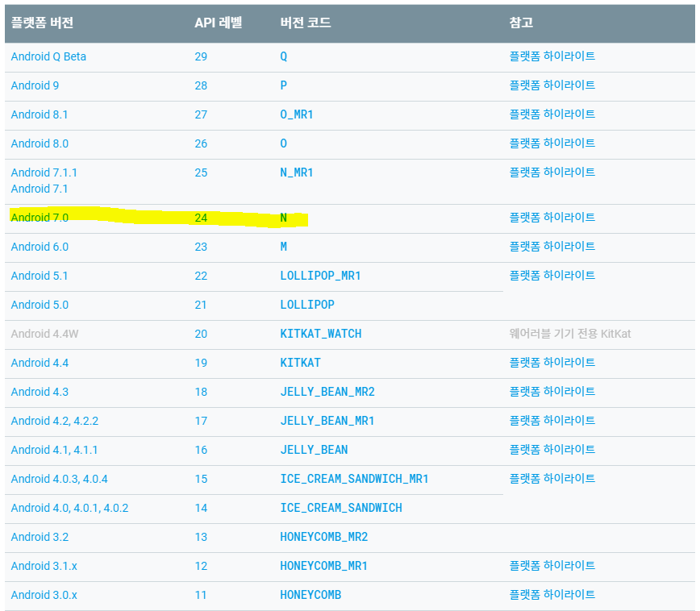This screenshot has width=700, height=611.
Task: Open 플랫폼 하이라이트 for Android 5.1
Action: point(552,276)
